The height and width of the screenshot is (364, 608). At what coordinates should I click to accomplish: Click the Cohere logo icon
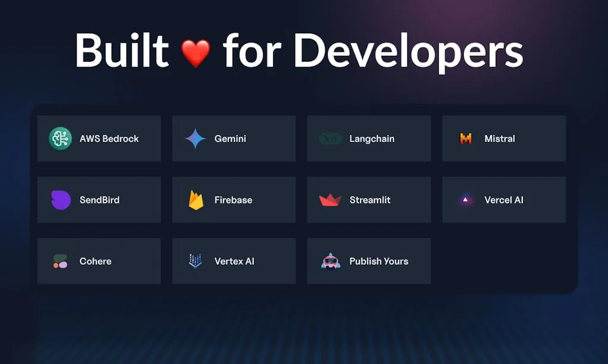61,261
